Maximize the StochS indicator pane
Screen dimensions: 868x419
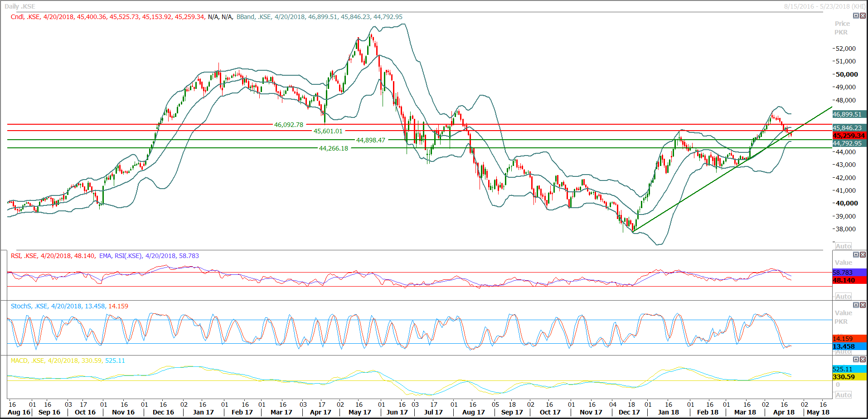pyautogui.click(x=856, y=305)
